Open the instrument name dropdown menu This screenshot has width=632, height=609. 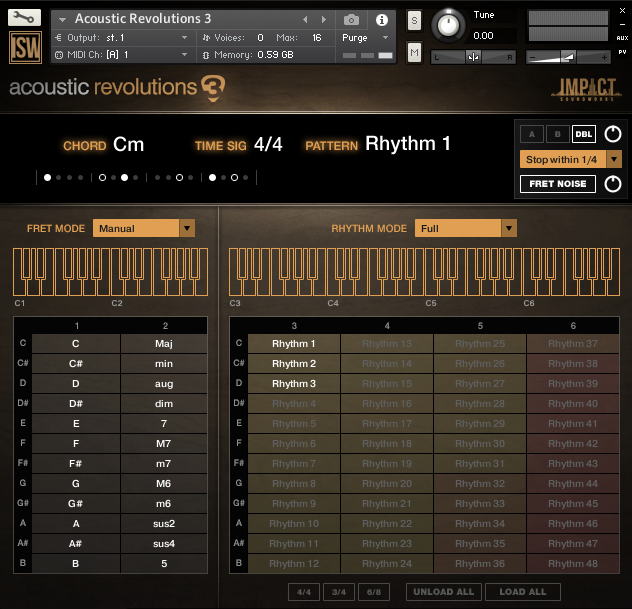(x=63, y=19)
